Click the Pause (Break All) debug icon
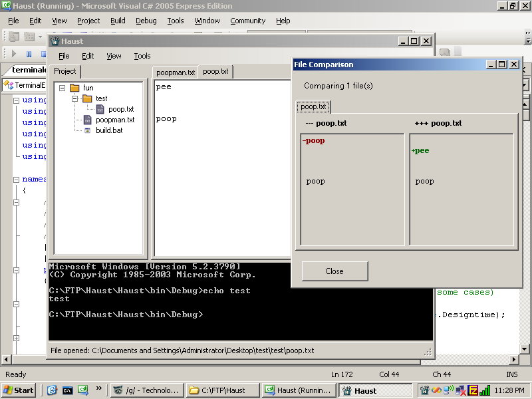The image size is (532, 399). [29, 54]
